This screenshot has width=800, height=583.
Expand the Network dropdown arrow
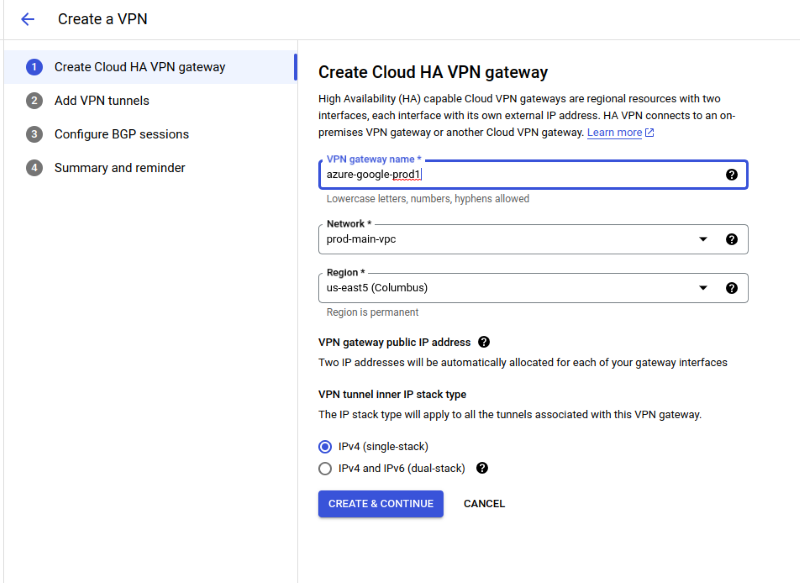(703, 239)
